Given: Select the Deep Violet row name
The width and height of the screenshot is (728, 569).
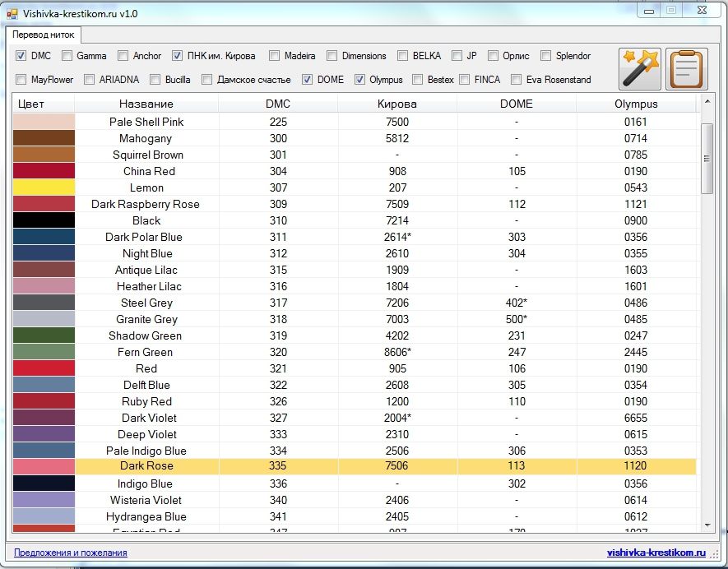Looking at the screenshot, I should pyautogui.click(x=147, y=434).
